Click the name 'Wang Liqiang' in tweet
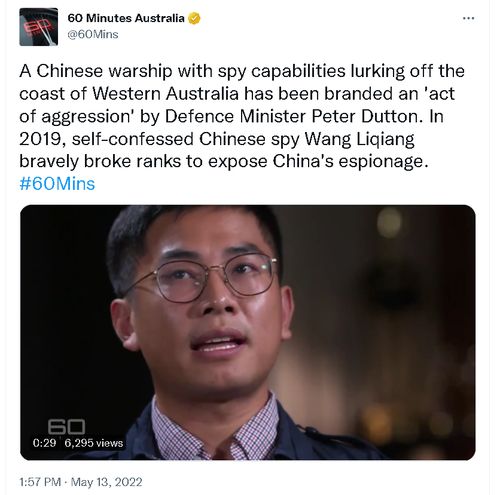Viewport: 500px width, 495px height. coord(360,139)
